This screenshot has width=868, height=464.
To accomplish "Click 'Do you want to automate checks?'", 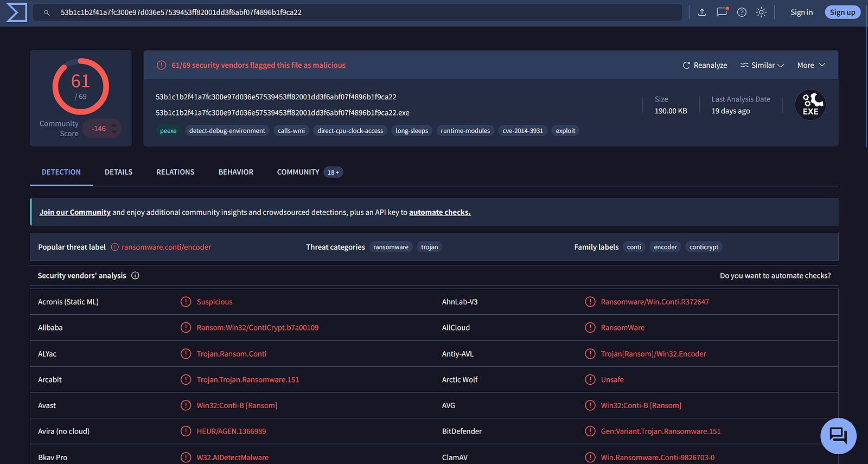I will 775,276.
